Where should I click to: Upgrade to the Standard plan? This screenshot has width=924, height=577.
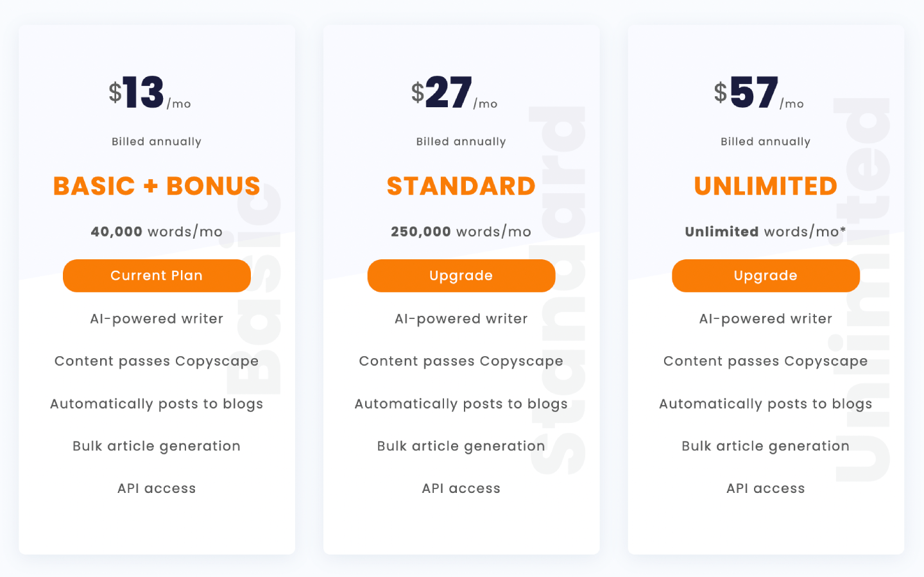tap(461, 276)
